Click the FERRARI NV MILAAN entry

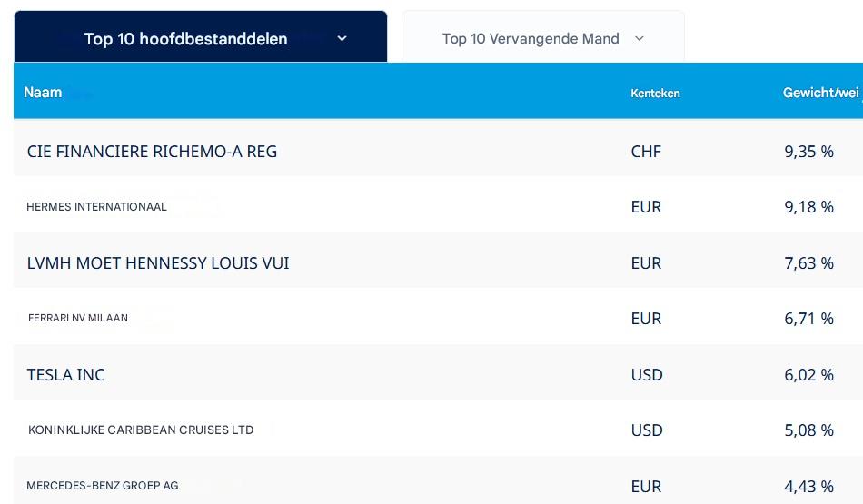pyautogui.click(x=78, y=318)
